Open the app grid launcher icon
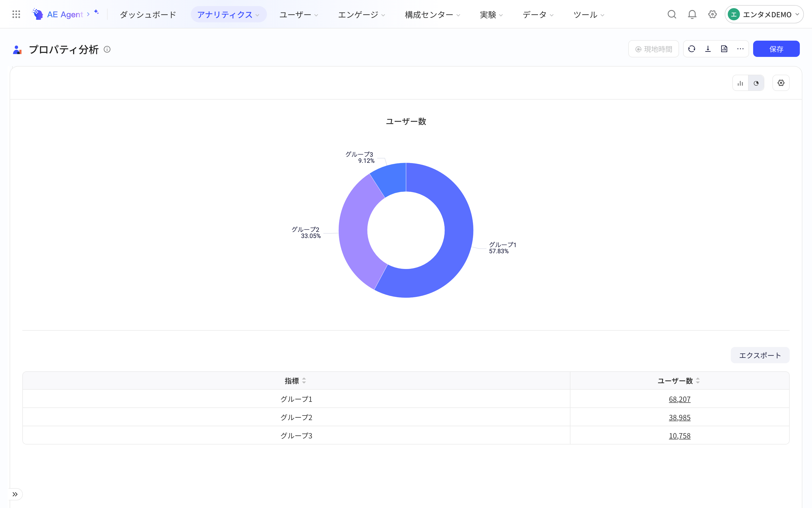 pos(16,14)
